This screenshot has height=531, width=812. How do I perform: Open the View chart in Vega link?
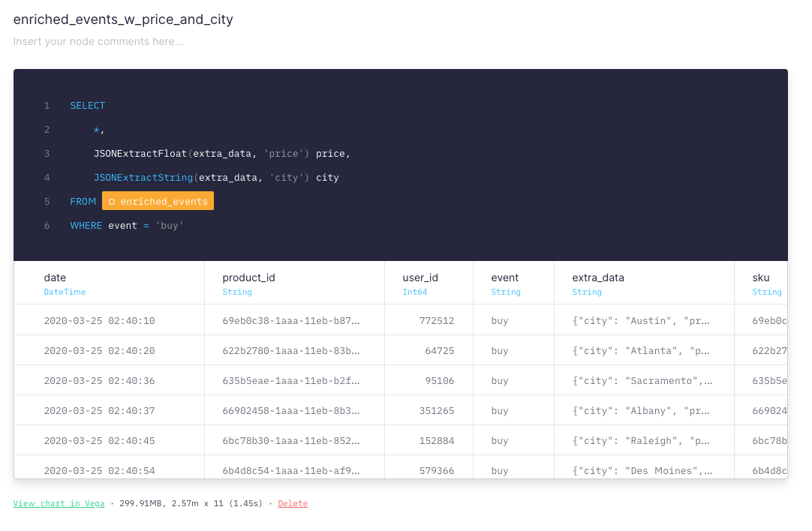[59, 503]
